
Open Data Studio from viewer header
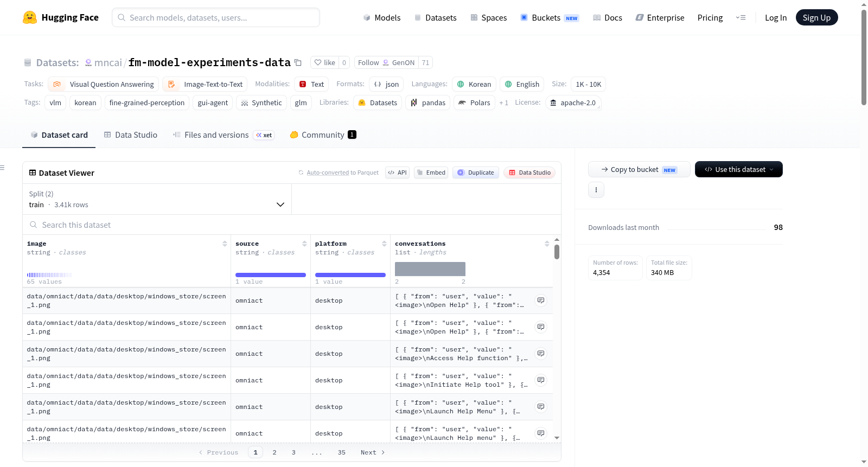coord(529,172)
